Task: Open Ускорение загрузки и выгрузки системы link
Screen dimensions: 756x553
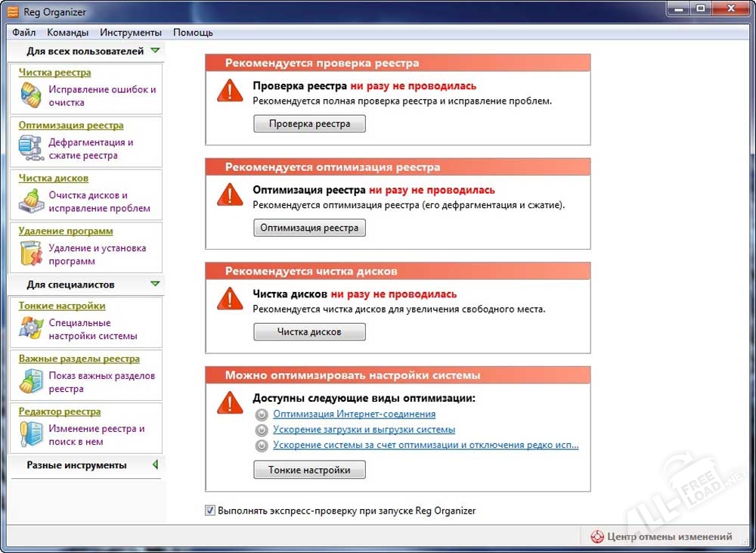Action: coord(364,430)
